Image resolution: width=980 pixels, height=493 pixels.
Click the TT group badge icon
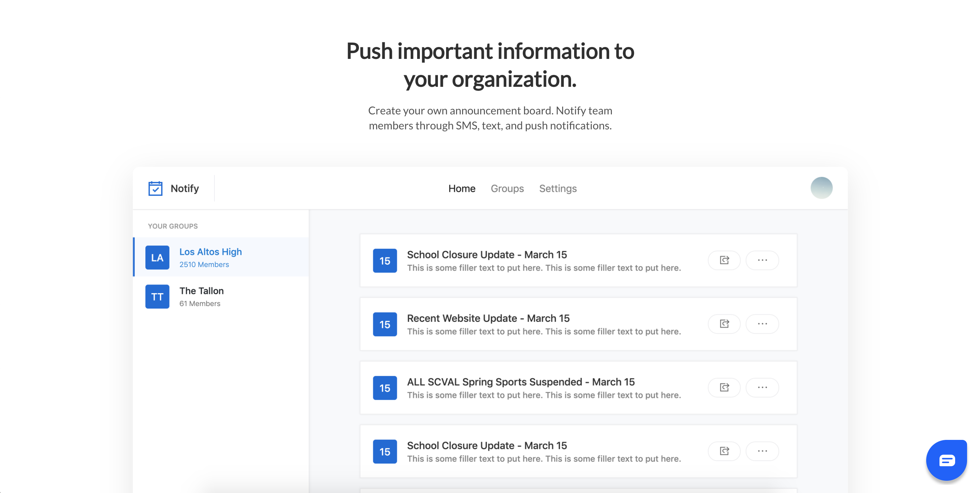pos(157,297)
